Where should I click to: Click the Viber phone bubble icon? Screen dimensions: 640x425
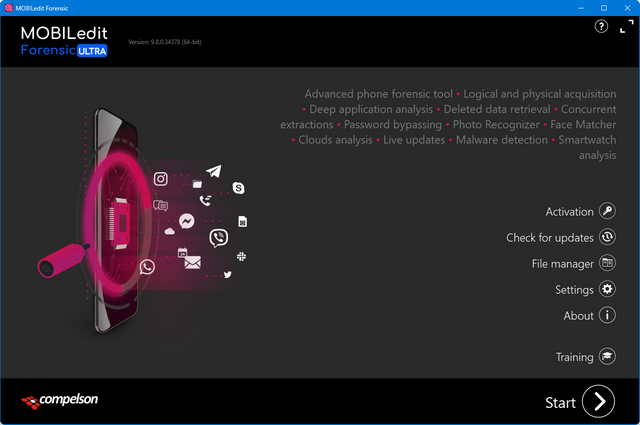[x=219, y=238]
